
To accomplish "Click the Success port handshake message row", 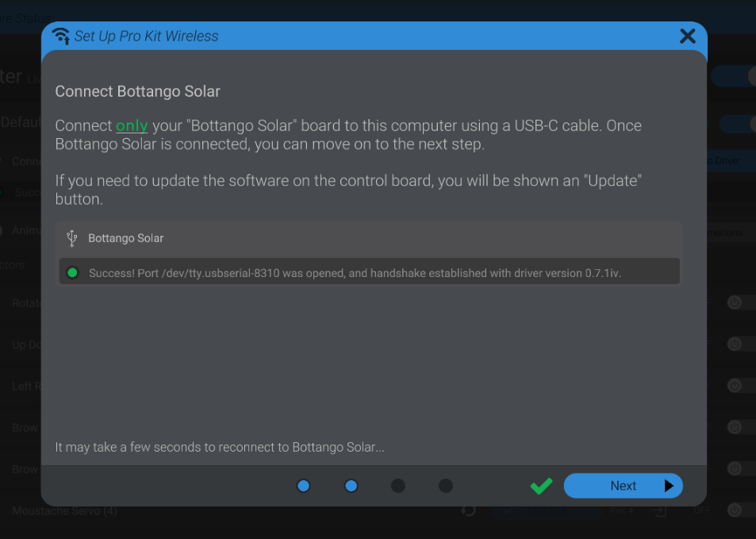I will pos(370,272).
